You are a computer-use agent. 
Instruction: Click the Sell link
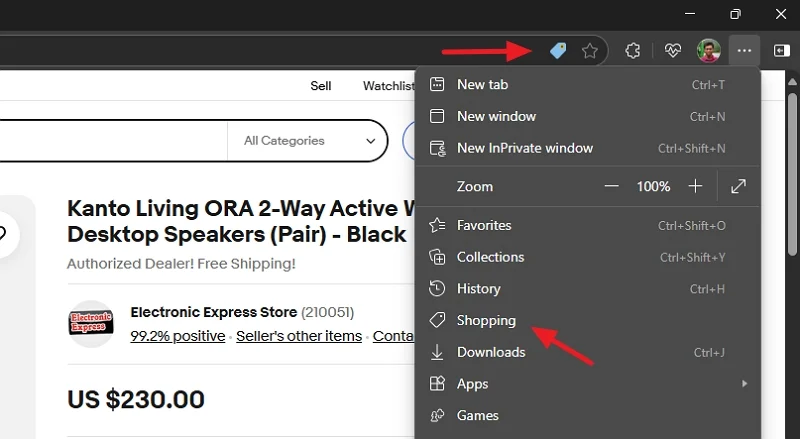[x=320, y=86]
